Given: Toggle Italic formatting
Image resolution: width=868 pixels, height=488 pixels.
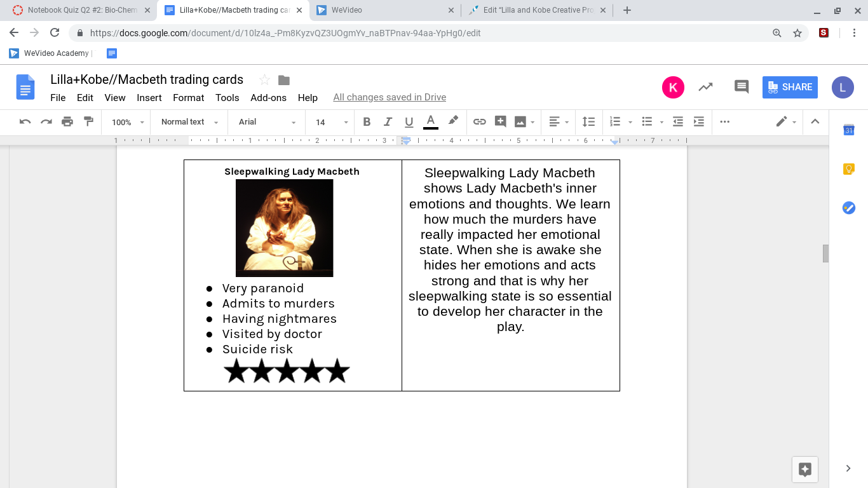Looking at the screenshot, I should coord(388,122).
